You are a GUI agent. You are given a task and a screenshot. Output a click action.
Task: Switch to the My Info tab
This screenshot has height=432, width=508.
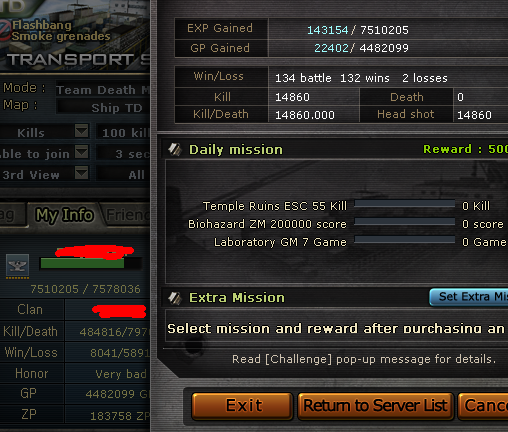(64, 215)
